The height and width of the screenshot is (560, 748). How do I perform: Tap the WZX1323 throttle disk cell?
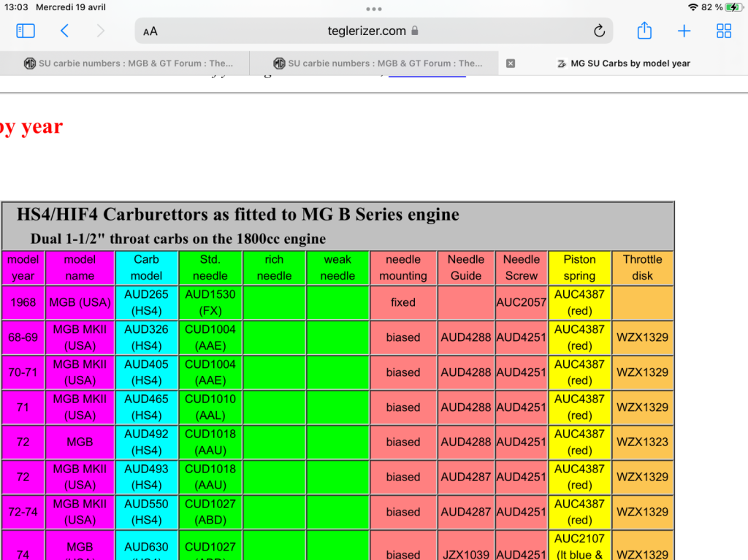[643, 442]
